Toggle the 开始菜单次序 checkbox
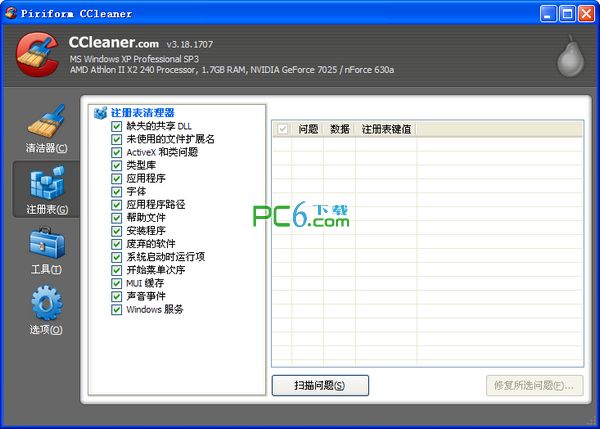 116,270
